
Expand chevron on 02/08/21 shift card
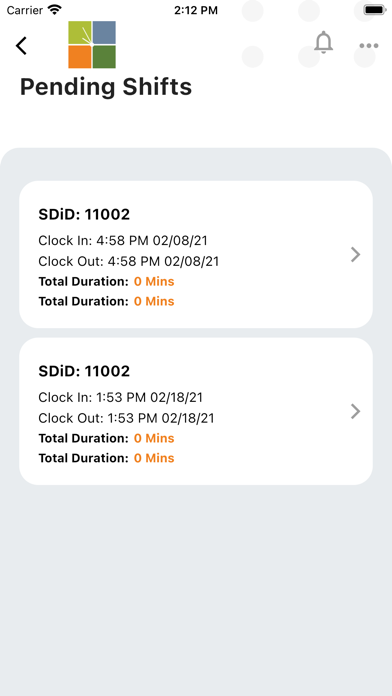click(x=355, y=255)
